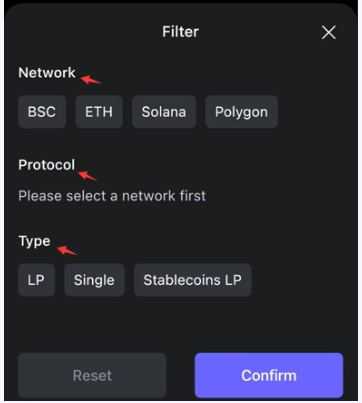The height and width of the screenshot is (403, 362).
Task: Click the Filter dialog title
Action: pos(180,32)
